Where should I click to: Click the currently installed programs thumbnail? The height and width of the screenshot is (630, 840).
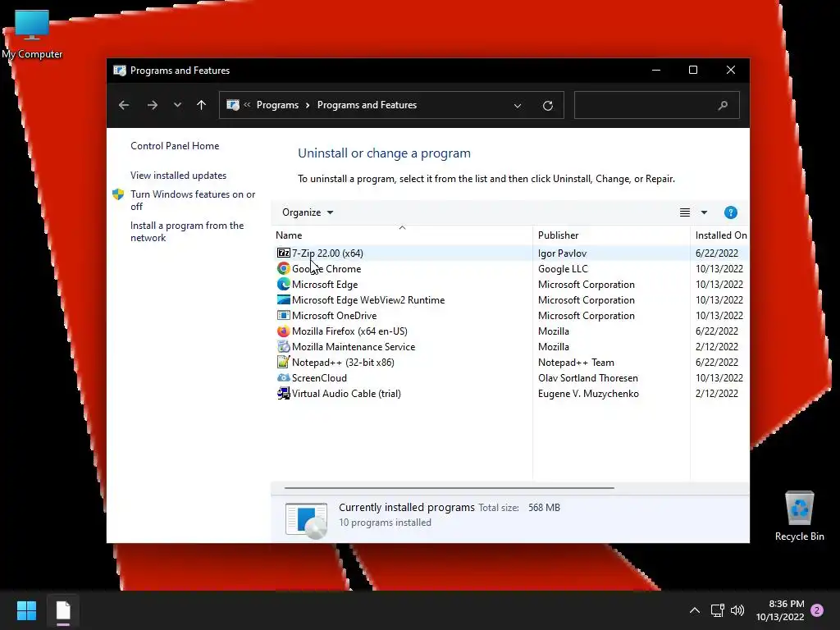pyautogui.click(x=307, y=520)
